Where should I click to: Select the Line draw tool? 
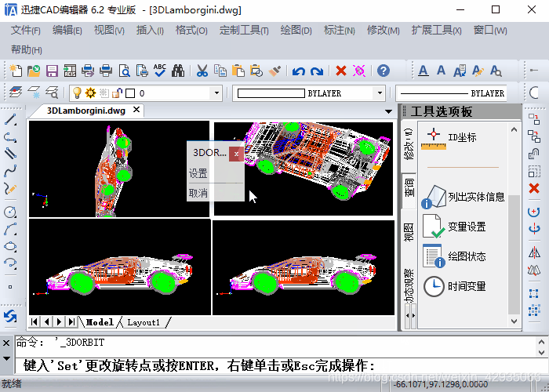point(10,120)
